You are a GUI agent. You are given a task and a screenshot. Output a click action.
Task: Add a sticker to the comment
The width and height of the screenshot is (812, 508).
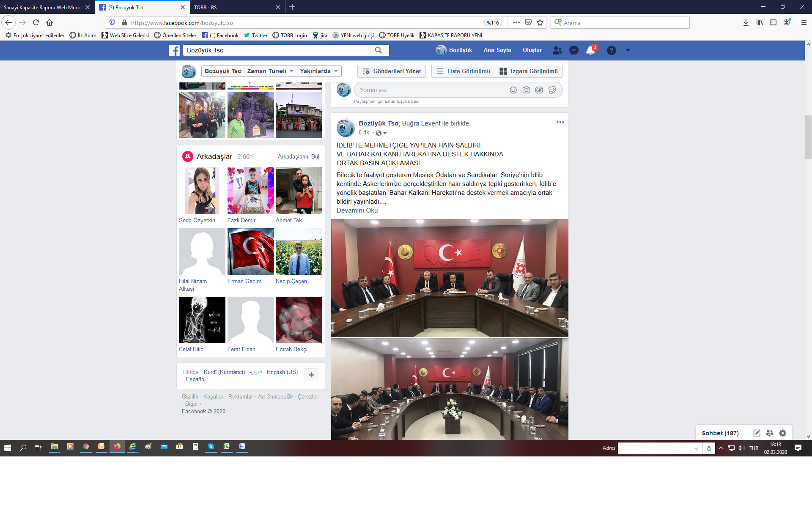pos(552,90)
